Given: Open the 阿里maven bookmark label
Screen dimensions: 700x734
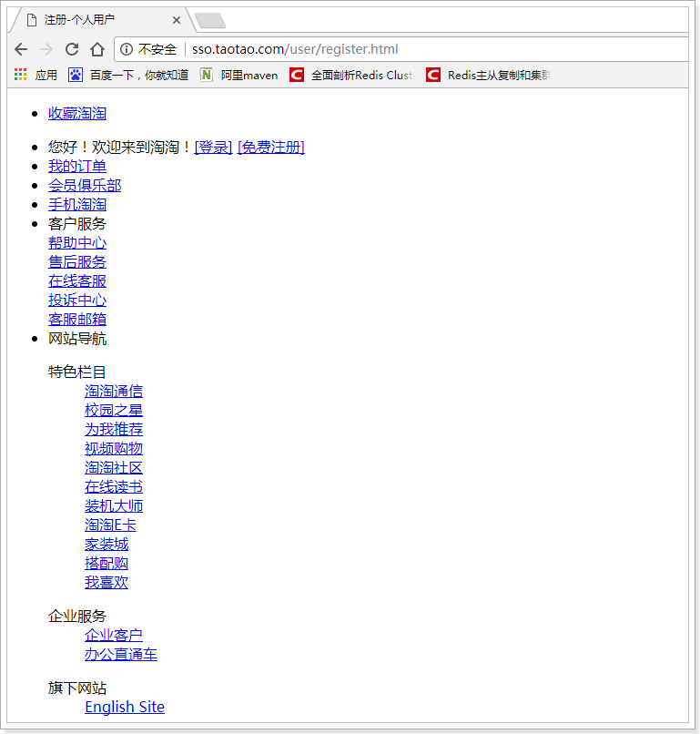Looking at the screenshot, I should coord(249,75).
